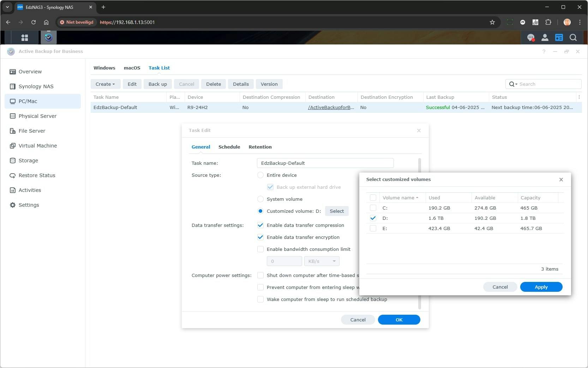The width and height of the screenshot is (588, 368).
Task: Click Apply in the volumes dialog
Action: coord(541,287)
